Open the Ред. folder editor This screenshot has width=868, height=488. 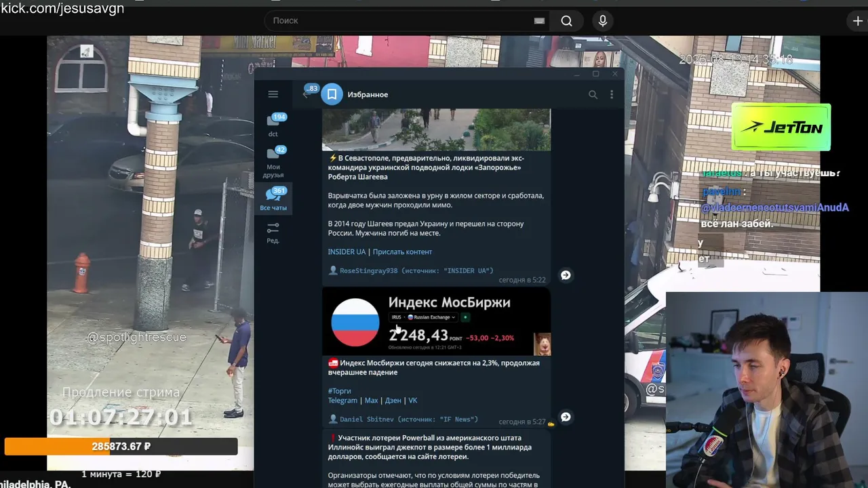click(273, 233)
